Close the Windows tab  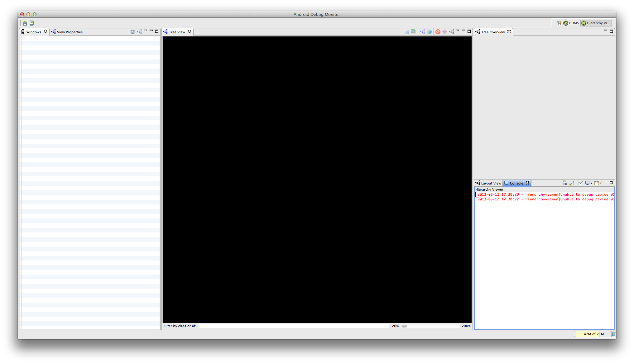click(46, 32)
